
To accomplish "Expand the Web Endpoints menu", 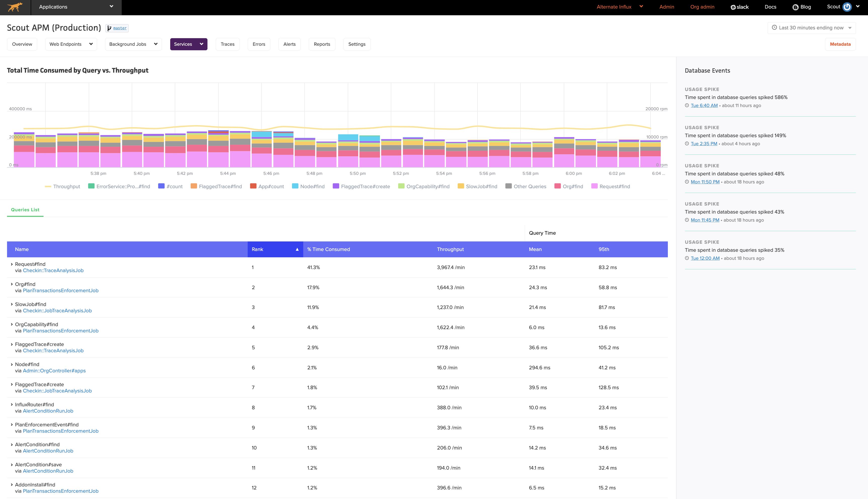I will (x=71, y=44).
